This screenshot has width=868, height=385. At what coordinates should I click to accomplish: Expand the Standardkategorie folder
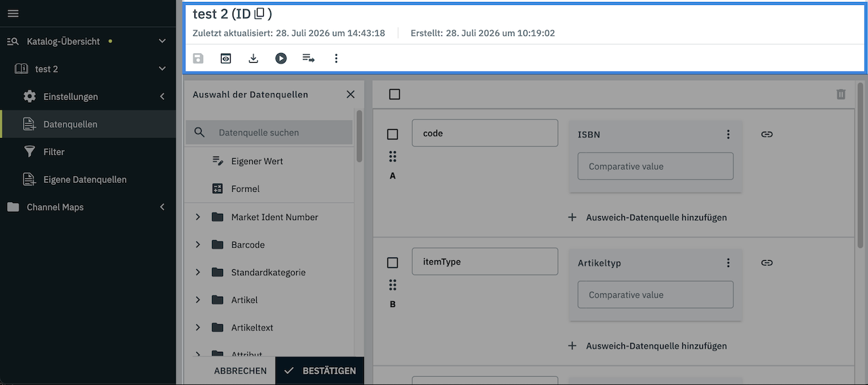(x=197, y=273)
